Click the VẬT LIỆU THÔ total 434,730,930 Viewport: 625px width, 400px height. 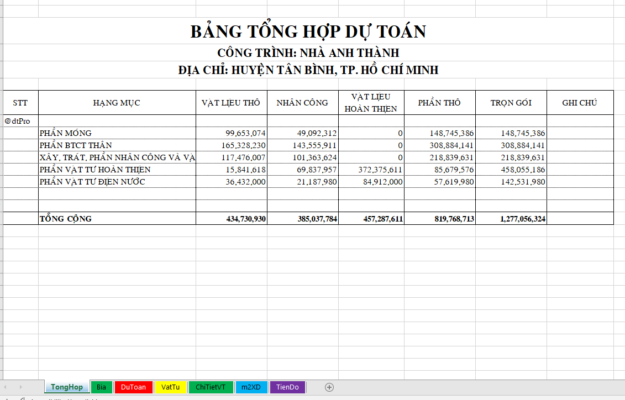[x=232, y=217]
